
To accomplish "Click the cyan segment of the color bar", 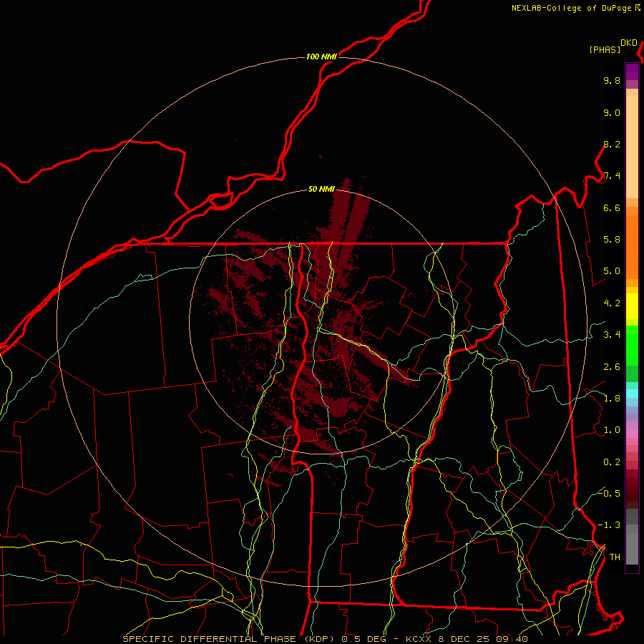I will pyautogui.click(x=632, y=394).
